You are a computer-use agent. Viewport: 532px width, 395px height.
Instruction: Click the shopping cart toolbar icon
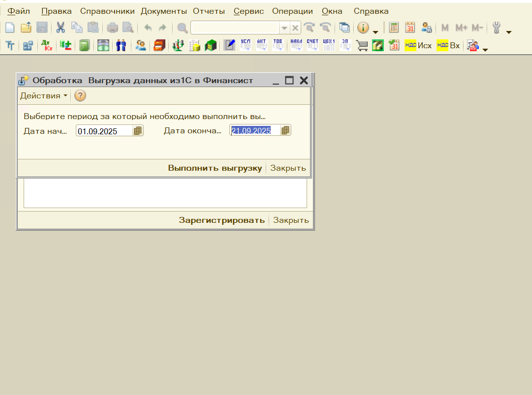362,46
